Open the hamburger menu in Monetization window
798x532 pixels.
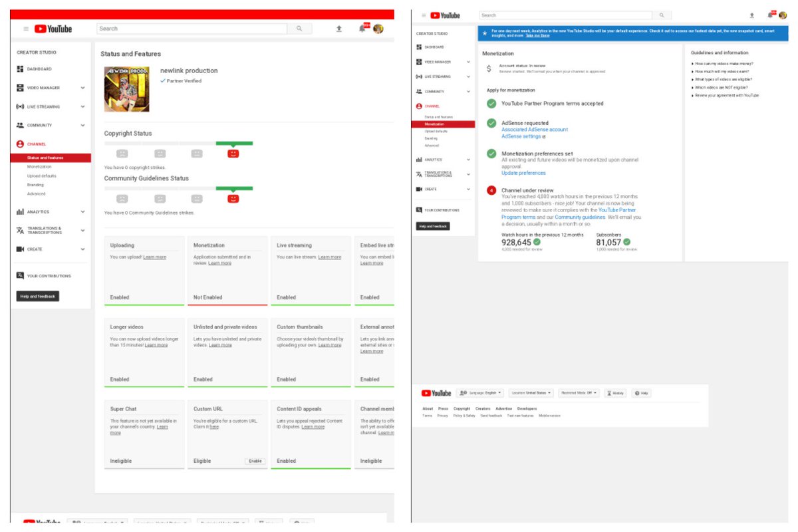tap(424, 15)
